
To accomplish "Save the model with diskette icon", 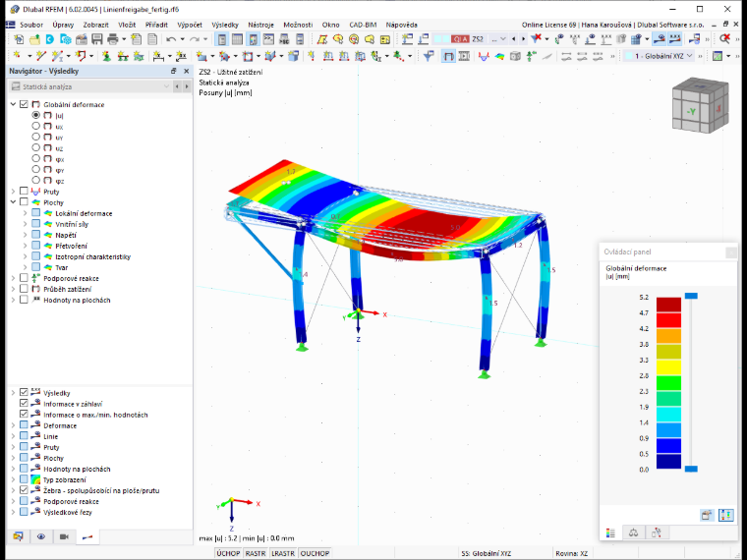I will pyautogui.click(x=97, y=39).
